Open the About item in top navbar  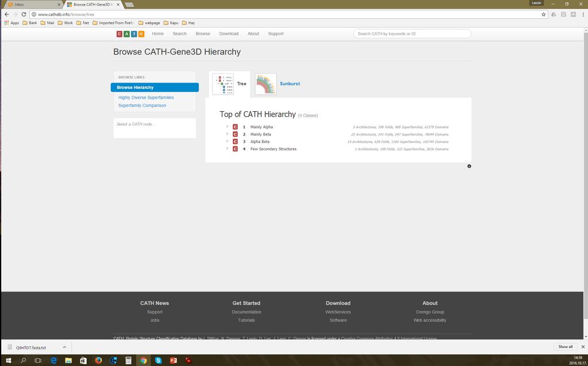253,34
